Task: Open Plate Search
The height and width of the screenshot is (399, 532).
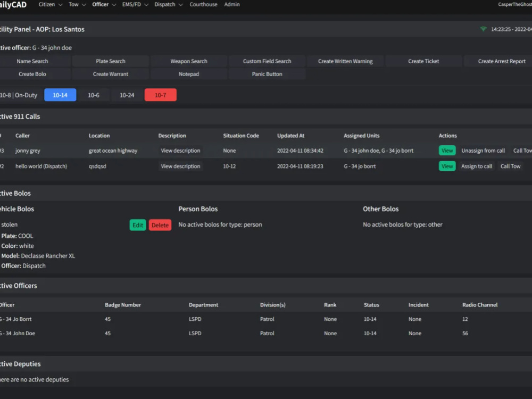Action: pyautogui.click(x=111, y=61)
